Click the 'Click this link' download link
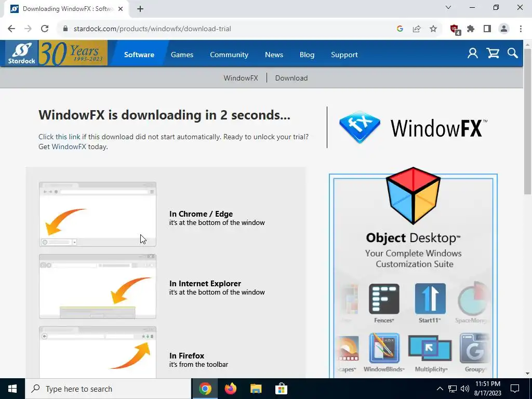 (x=59, y=137)
